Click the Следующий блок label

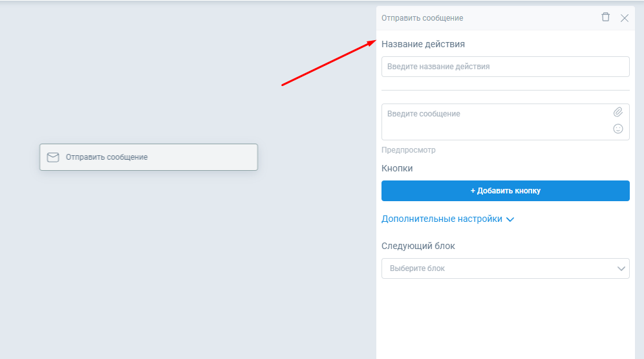pyautogui.click(x=418, y=246)
